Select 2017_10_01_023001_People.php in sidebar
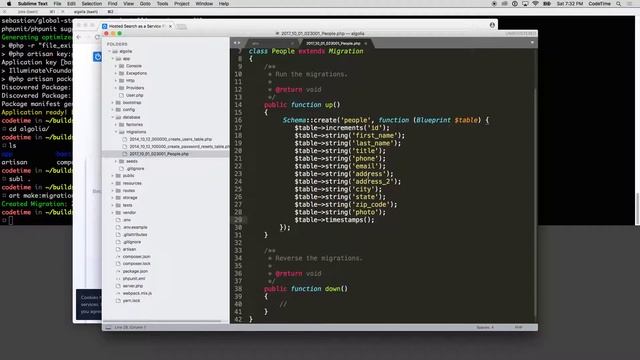640x360 pixels. (159, 154)
